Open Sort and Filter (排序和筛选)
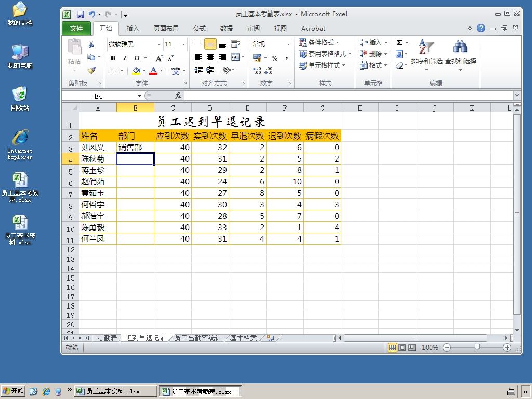 click(x=427, y=54)
